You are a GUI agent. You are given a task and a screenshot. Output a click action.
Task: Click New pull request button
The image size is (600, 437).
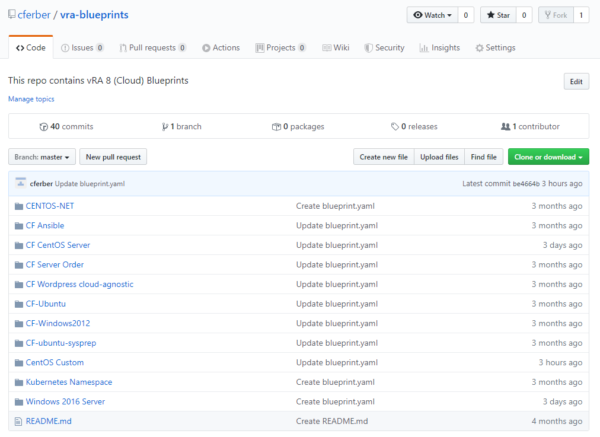click(113, 157)
